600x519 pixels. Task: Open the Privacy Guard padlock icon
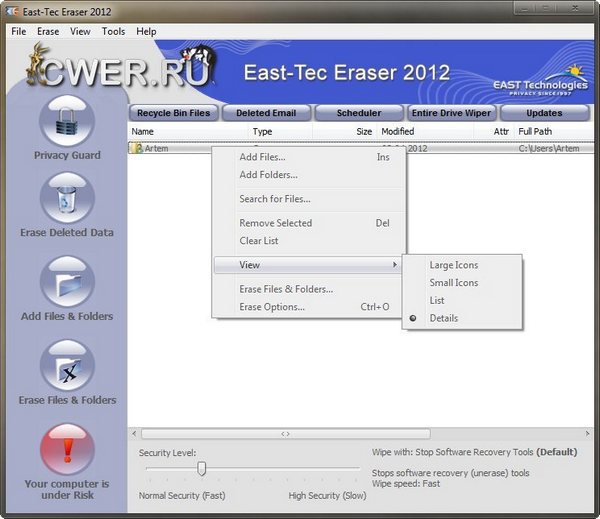67,121
